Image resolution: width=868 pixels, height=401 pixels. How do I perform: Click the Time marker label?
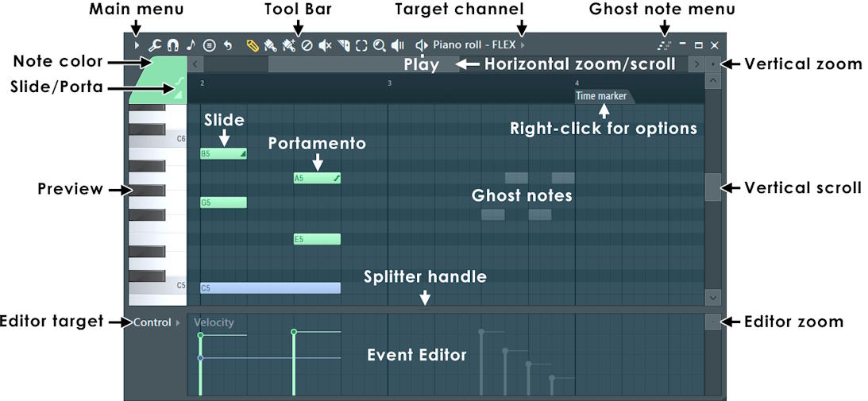coord(601,96)
